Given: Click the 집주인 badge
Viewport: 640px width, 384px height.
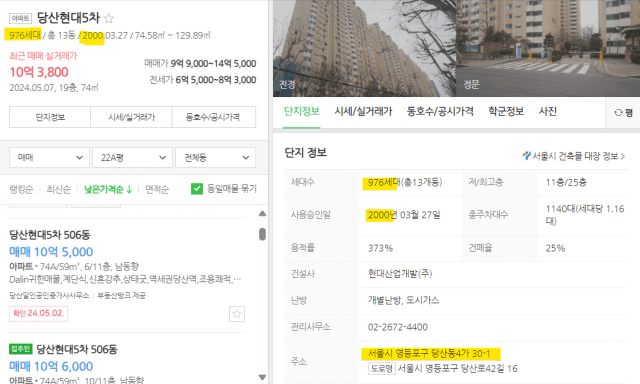Looking at the screenshot, I should point(20,349).
